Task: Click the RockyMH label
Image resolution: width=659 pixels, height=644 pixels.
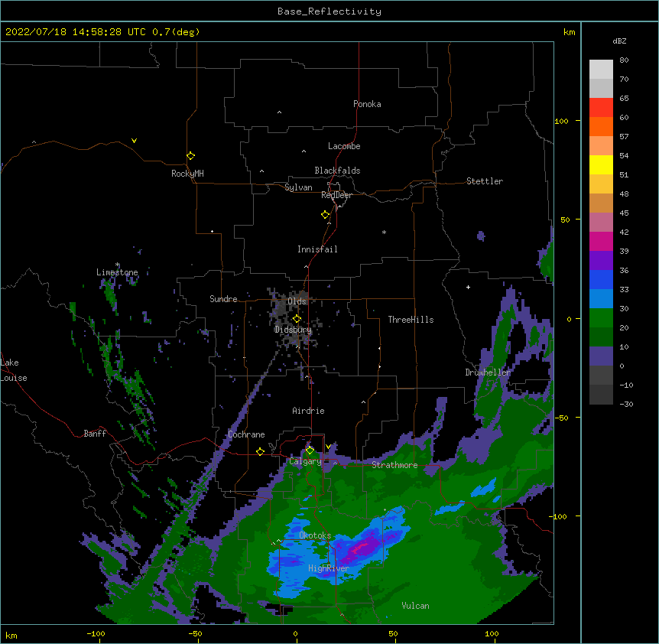Action: point(187,173)
